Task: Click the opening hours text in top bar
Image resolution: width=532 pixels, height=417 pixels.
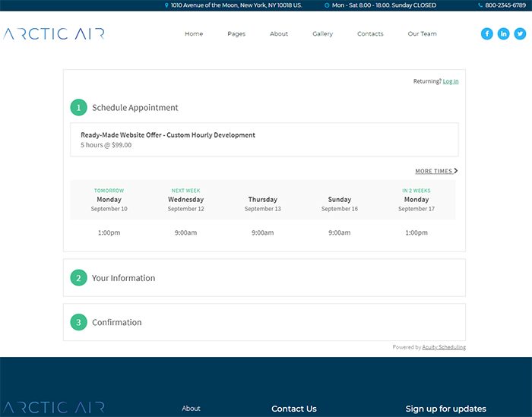Action: pos(384,5)
